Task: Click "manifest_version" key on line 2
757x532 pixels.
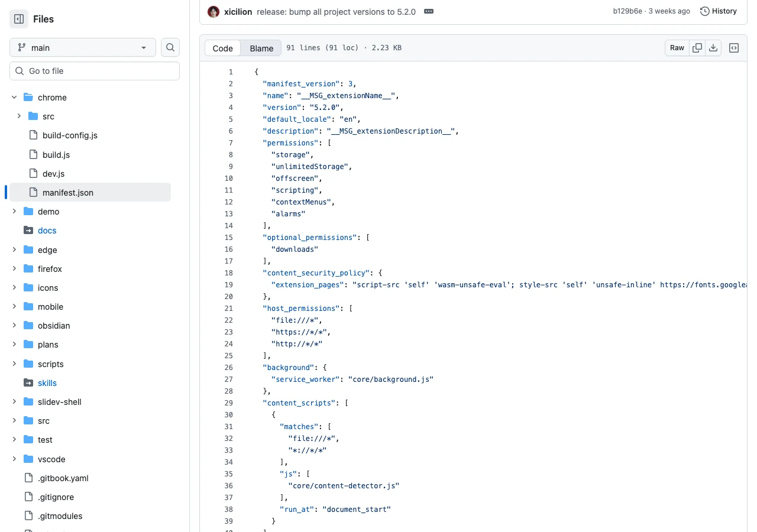Action: 301,84
